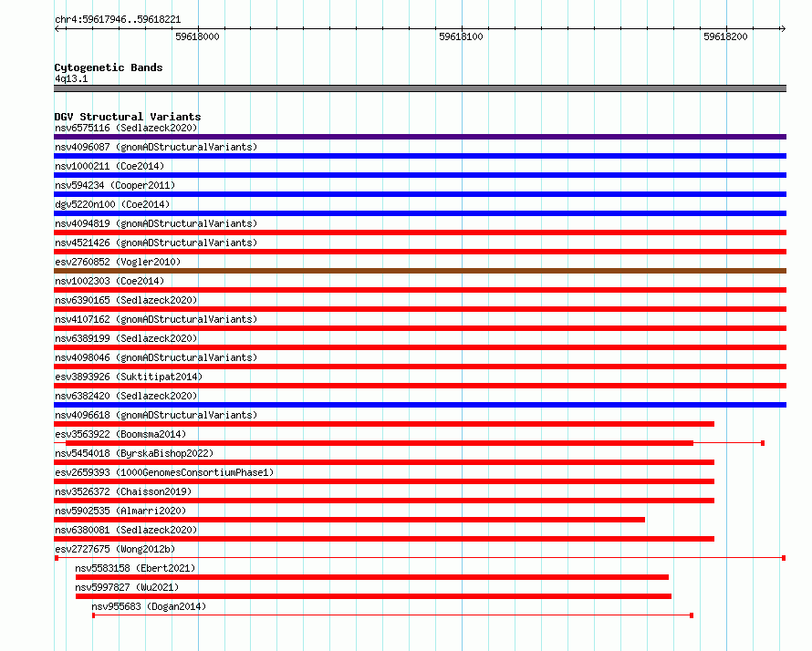Select esv3893926 (Suktitipat2014) label
812x651 pixels.
[129, 377]
